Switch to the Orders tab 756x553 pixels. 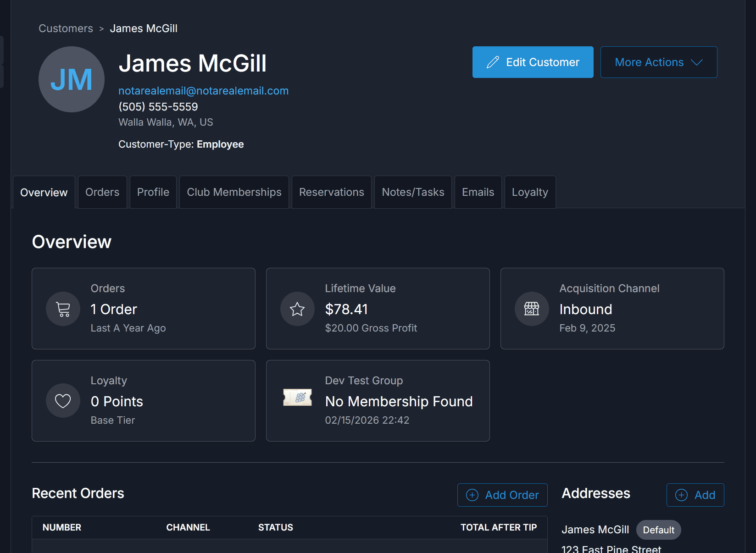(102, 192)
